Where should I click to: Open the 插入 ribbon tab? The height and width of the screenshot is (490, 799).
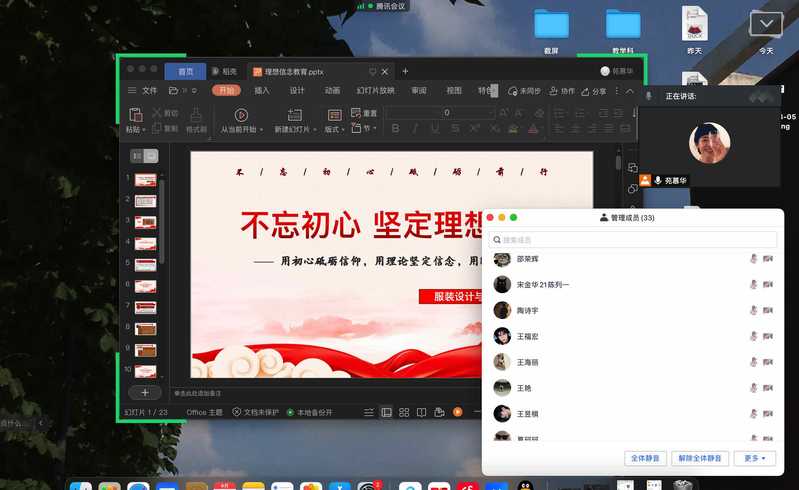click(262, 90)
